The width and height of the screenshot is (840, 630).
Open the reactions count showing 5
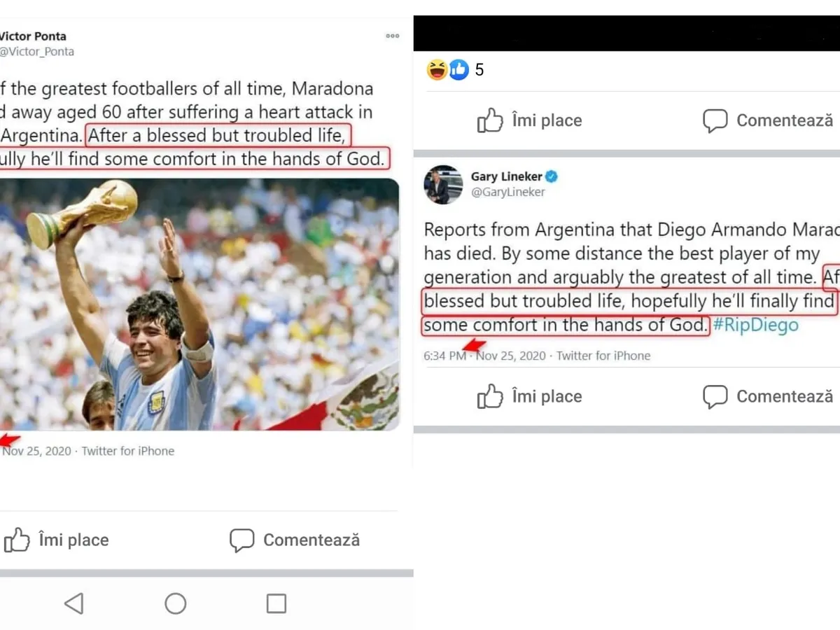[479, 70]
